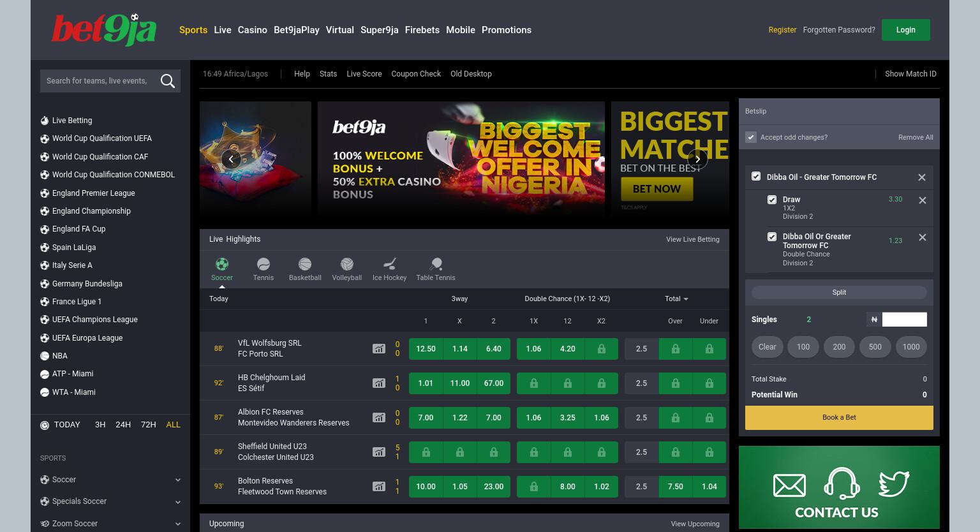Open the Live tab in top navigation
Screen dimensions: 980x532
click(x=223, y=30)
